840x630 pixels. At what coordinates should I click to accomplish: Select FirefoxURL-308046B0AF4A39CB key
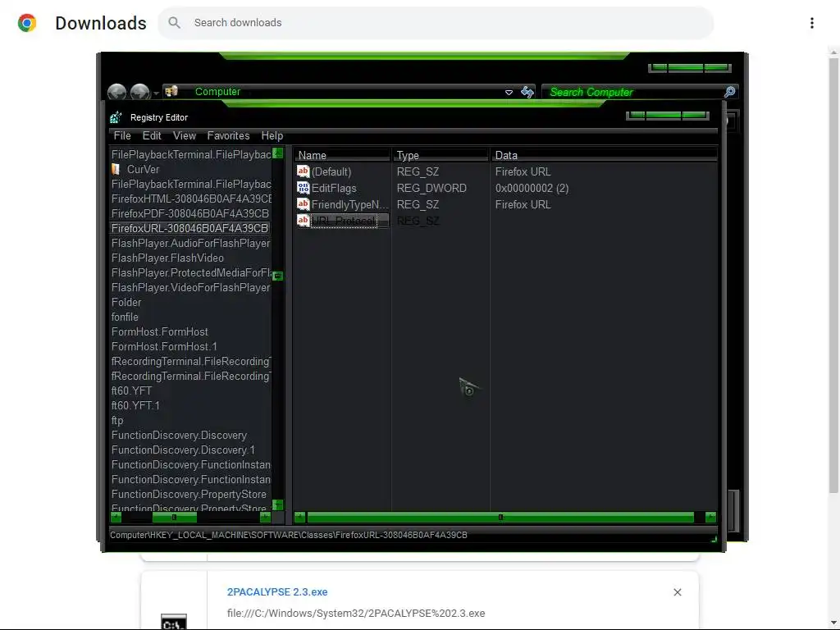coord(189,228)
